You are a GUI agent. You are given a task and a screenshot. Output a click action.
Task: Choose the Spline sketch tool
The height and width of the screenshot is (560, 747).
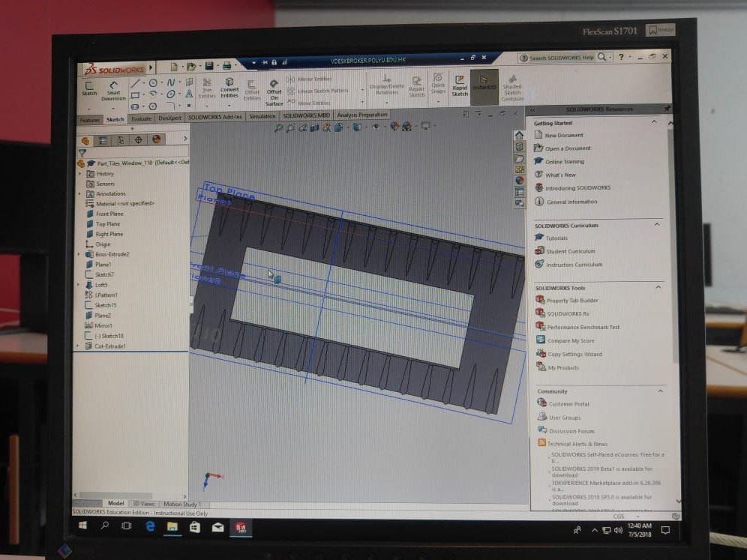tap(171, 83)
